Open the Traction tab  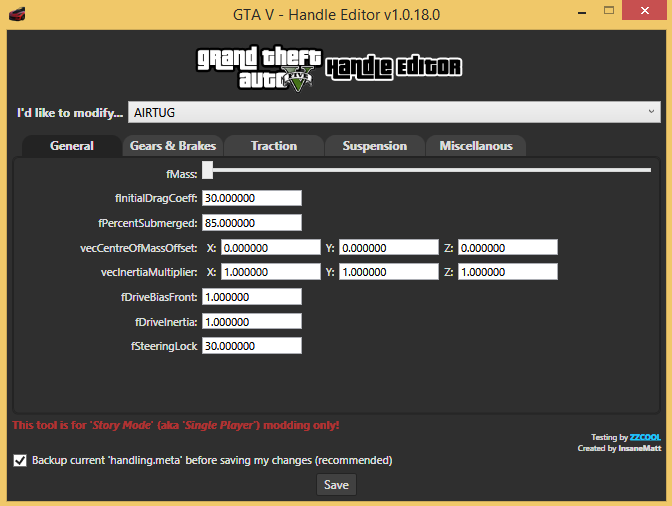(274, 146)
